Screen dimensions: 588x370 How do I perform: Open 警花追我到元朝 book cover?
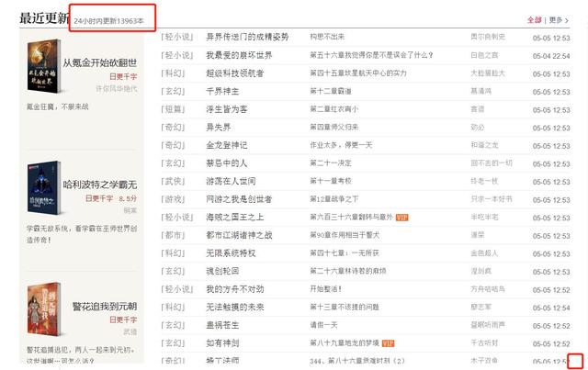[44, 309]
